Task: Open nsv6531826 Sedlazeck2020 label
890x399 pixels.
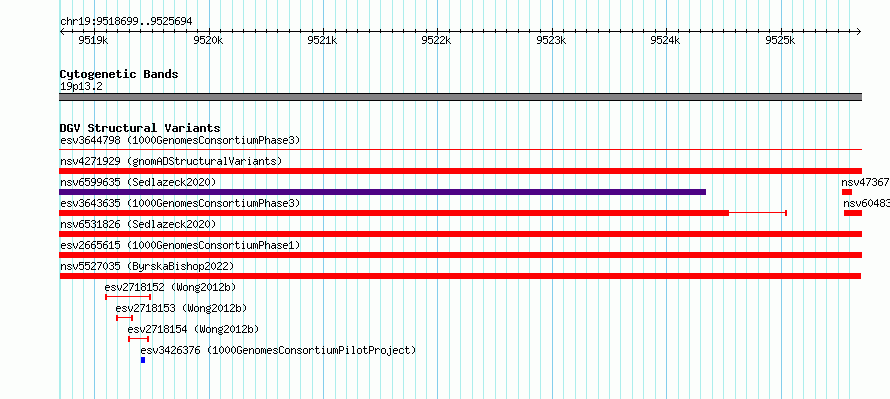Action: click(x=138, y=224)
